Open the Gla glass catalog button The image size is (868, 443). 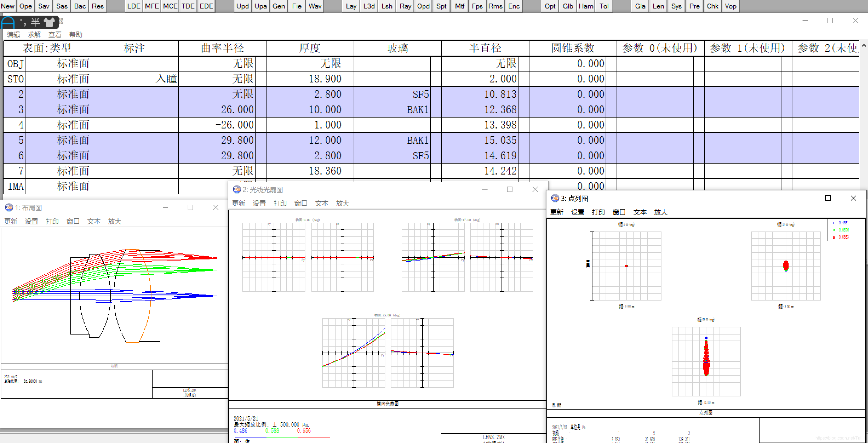[x=640, y=6]
